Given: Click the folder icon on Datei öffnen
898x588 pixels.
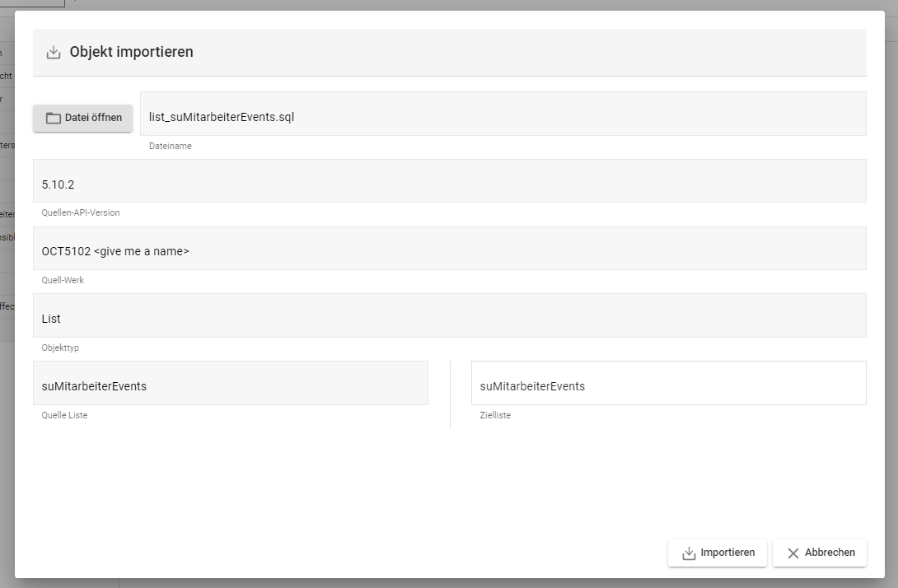Looking at the screenshot, I should pos(54,118).
